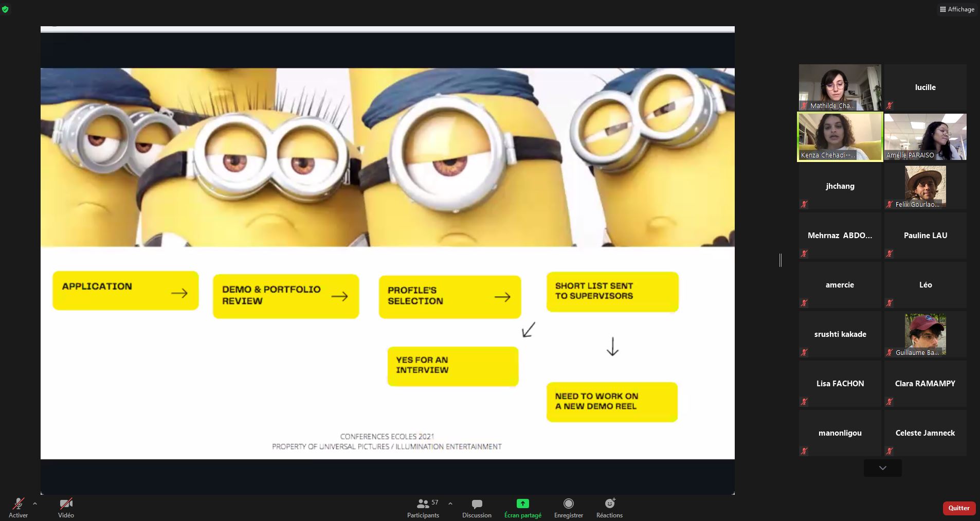Click the Lisa FACHON participant tile

click(x=840, y=384)
